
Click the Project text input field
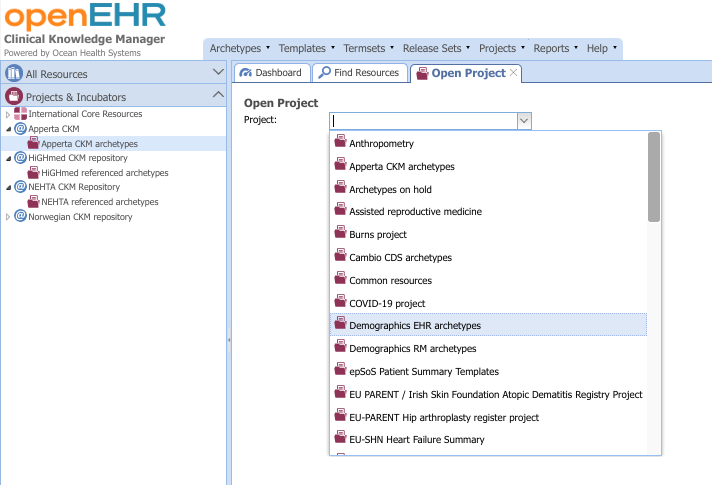424,121
